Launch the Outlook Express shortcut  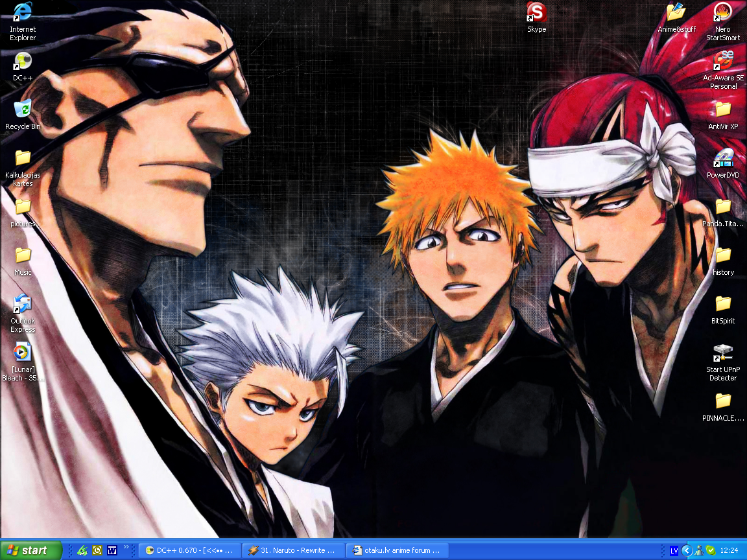[23, 313]
